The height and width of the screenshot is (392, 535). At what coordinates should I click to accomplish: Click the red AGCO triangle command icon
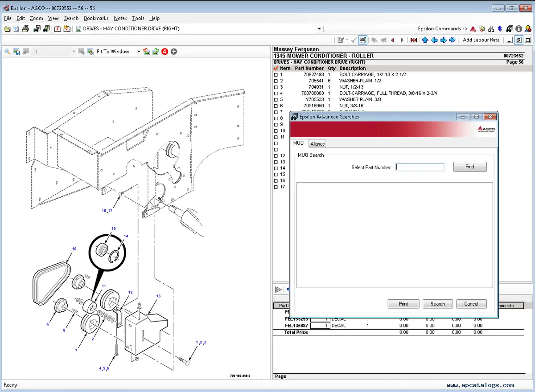click(x=473, y=29)
